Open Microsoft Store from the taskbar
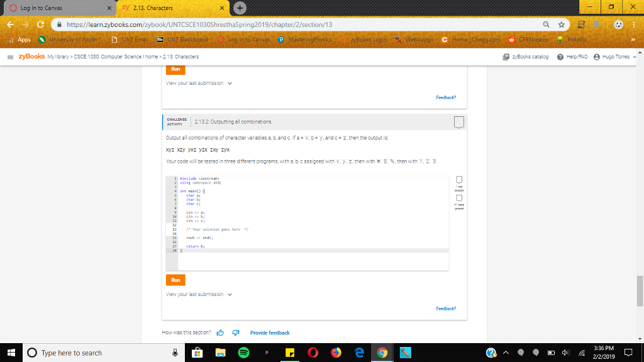This screenshot has height=362, width=644. coord(197,353)
